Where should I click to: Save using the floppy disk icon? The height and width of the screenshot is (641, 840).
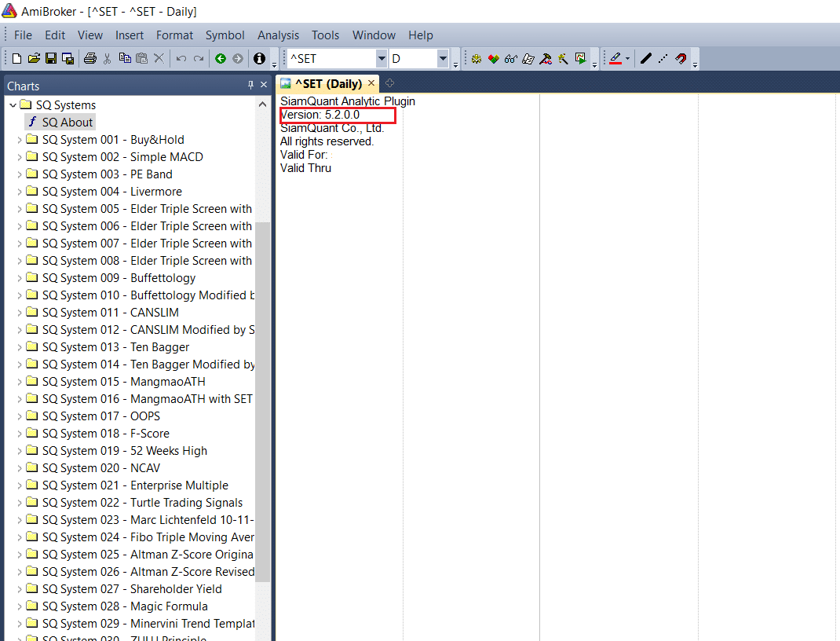point(51,59)
